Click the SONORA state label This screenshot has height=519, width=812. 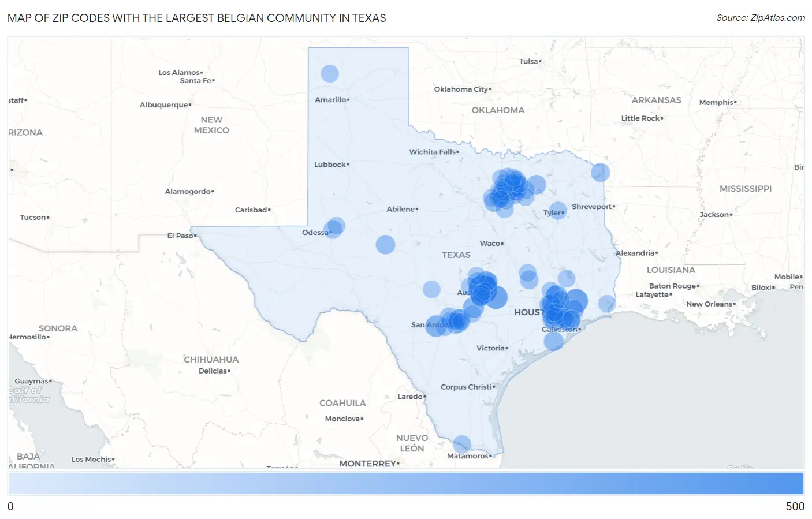tap(58, 328)
